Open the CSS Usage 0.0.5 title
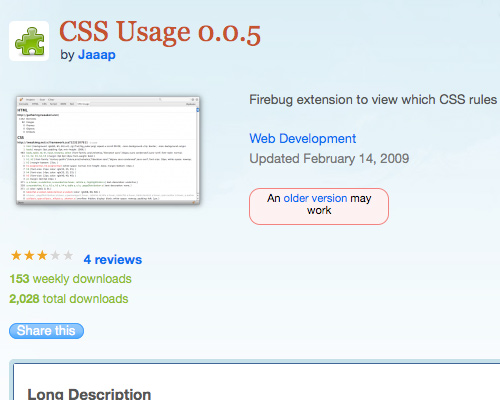Image resolution: width=500 pixels, height=400 pixels. click(160, 32)
